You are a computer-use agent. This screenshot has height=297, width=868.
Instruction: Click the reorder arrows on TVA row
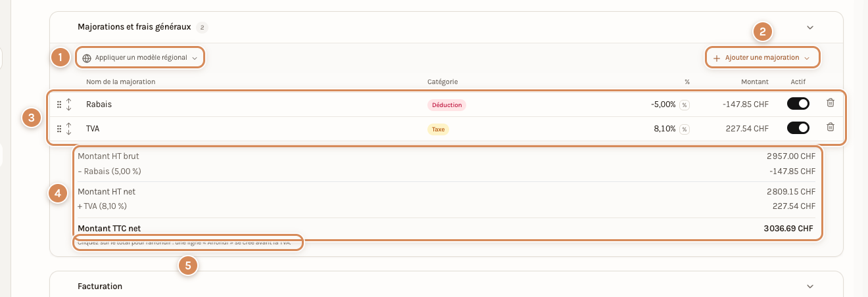click(69, 129)
